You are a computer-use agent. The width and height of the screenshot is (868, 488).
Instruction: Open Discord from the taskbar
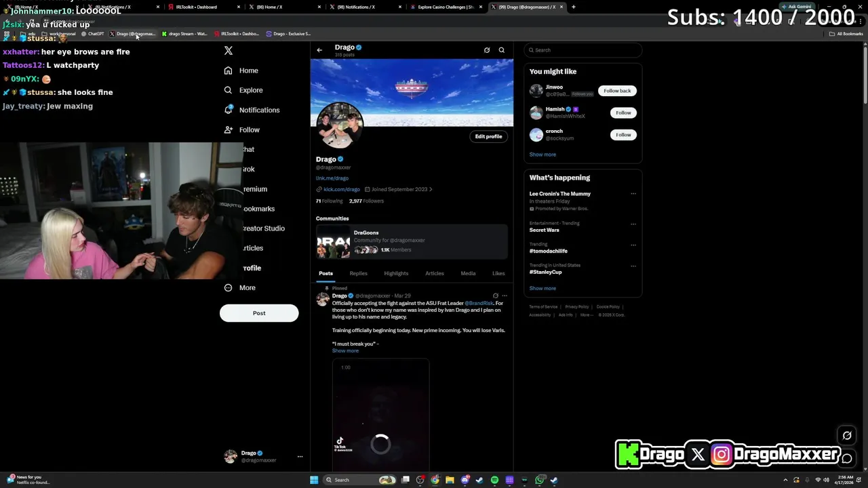(465, 480)
